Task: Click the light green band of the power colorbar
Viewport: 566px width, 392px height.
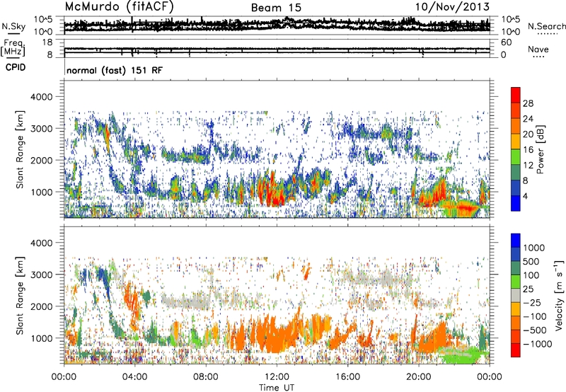Action: point(516,156)
